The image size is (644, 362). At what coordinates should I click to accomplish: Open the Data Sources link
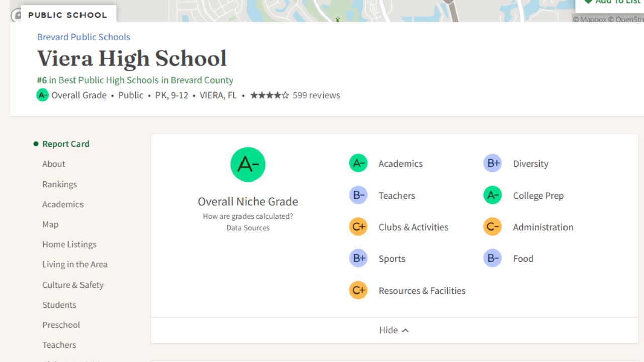[248, 228]
